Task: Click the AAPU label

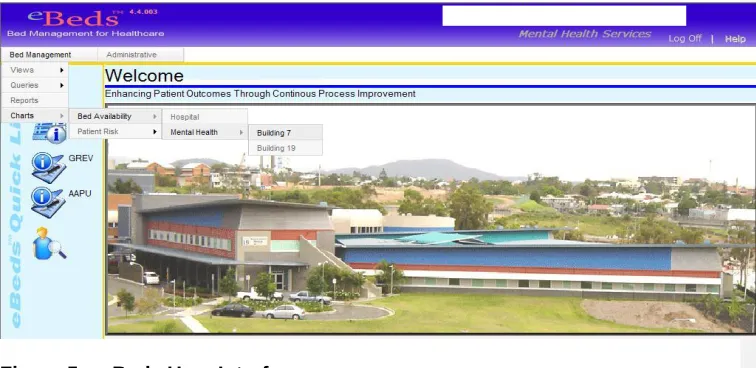Action: pos(80,193)
